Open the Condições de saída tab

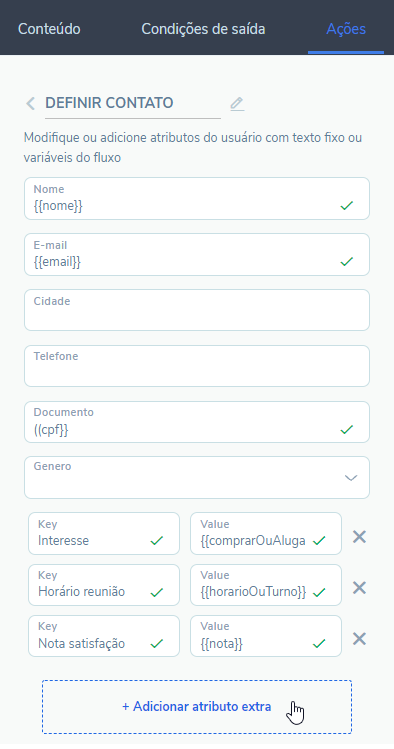point(203,29)
